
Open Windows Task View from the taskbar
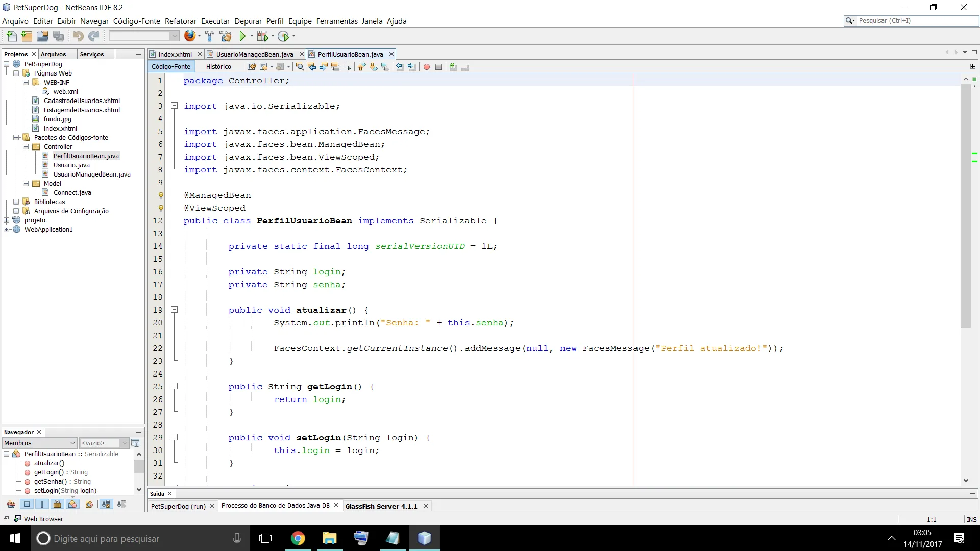tap(265, 538)
